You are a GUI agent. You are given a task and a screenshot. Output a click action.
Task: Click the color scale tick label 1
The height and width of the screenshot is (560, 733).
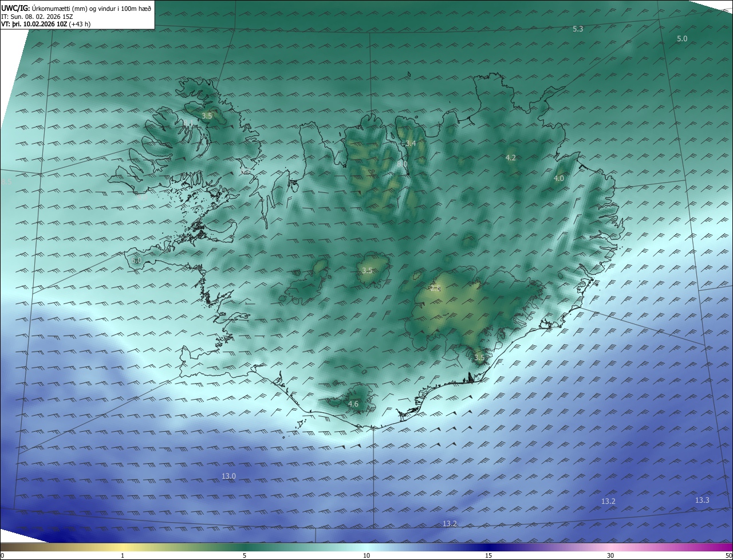(123, 555)
